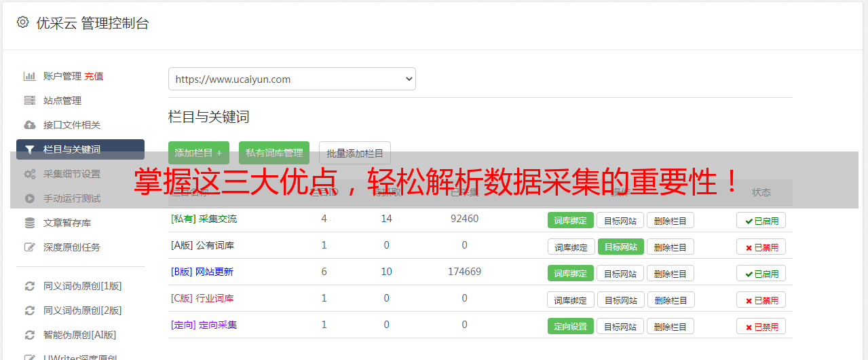Click the refresh icon for 同义词伪原创[1版]
Screen dimensions: 868x360
(29, 286)
